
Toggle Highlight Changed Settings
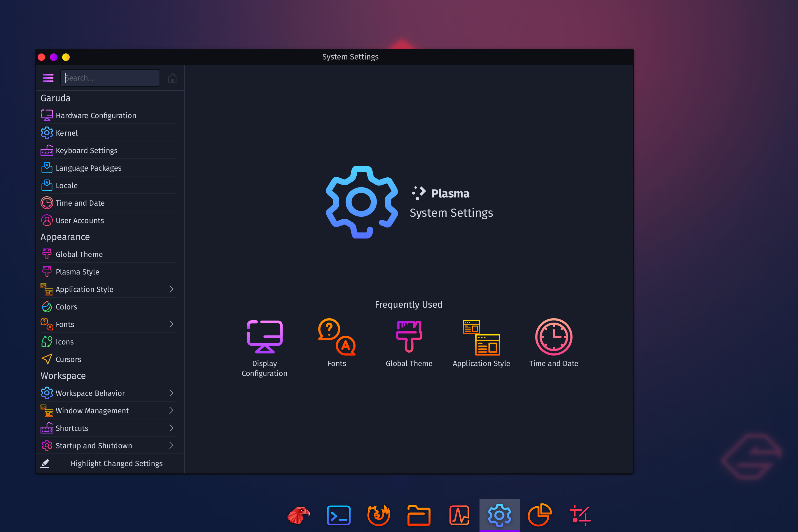click(110, 463)
